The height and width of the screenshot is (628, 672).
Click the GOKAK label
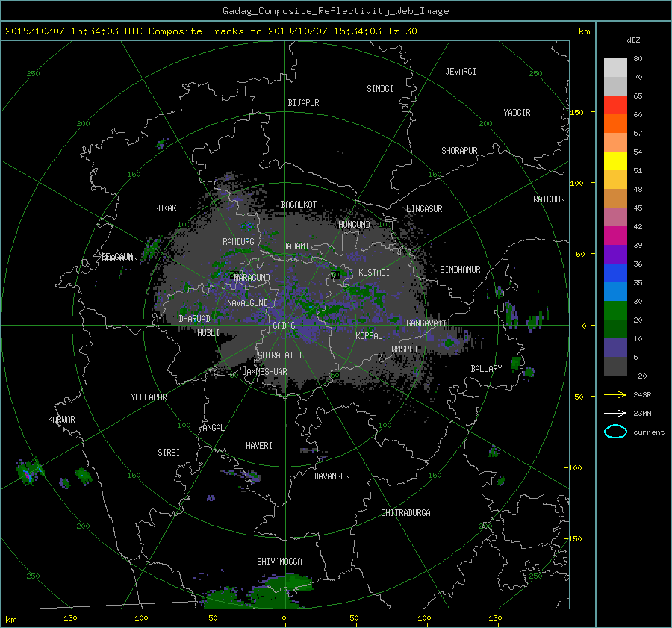coord(165,208)
